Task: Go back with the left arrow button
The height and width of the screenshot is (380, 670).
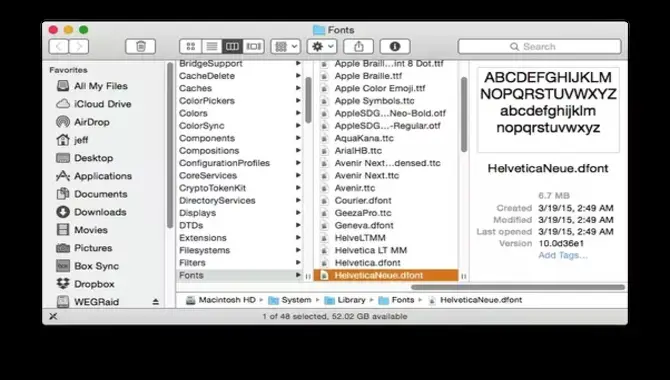Action: tap(59, 47)
